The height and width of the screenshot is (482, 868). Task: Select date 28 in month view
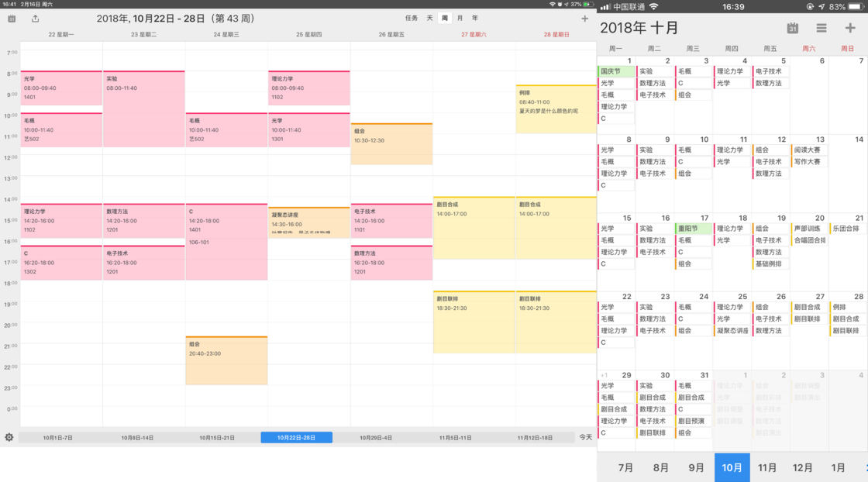click(x=858, y=297)
